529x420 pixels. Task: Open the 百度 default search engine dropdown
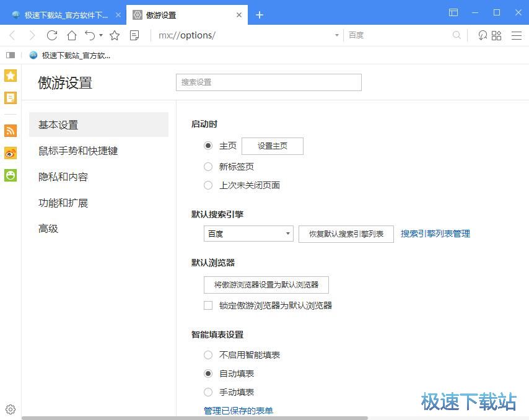coord(248,234)
